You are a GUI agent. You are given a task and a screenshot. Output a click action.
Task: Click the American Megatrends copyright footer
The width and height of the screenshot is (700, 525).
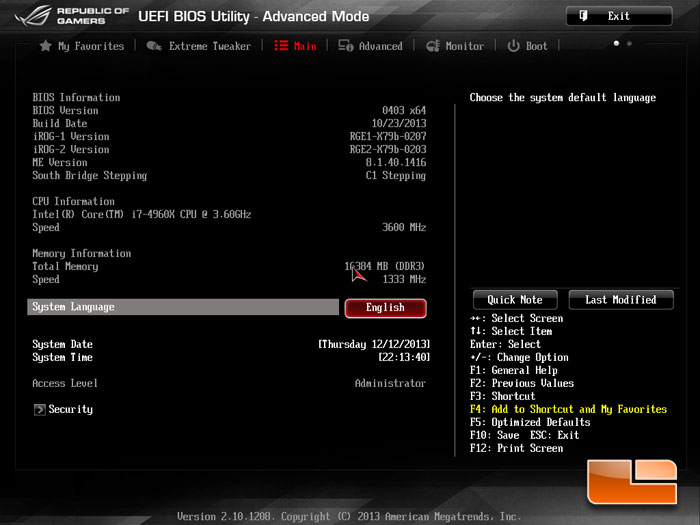point(349,517)
